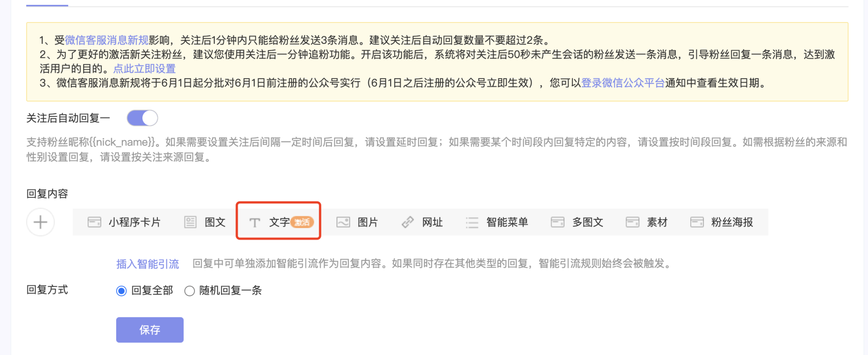Open the 微信客服消息新规 link

coord(107,40)
